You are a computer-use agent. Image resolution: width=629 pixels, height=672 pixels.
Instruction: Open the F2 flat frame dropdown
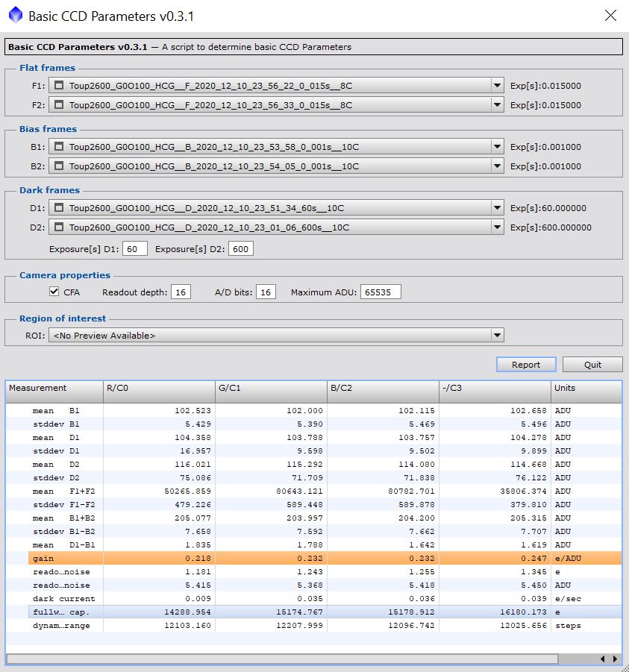tap(497, 105)
